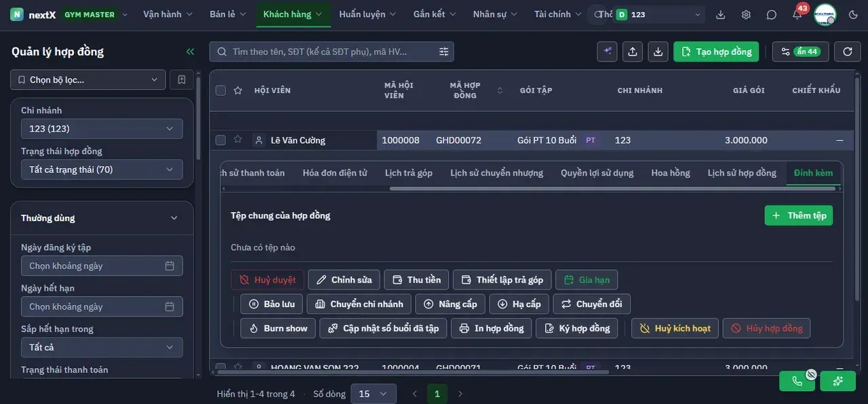
Task: Open the Tất cả trạng thái (70) dropdown
Action: (x=102, y=169)
